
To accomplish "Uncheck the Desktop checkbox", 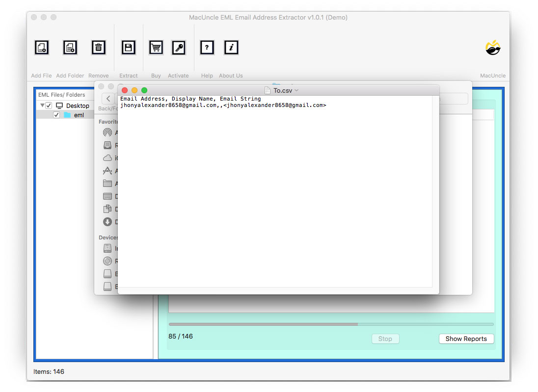I will point(49,105).
